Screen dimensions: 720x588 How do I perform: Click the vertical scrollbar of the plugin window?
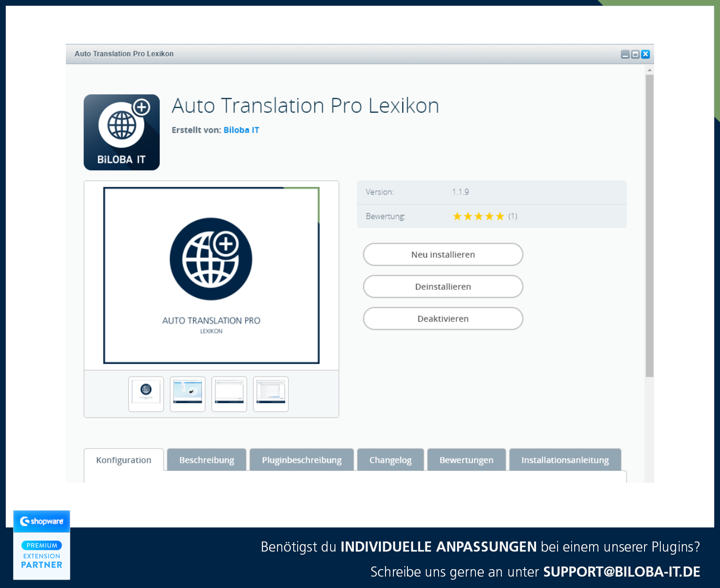click(649, 226)
